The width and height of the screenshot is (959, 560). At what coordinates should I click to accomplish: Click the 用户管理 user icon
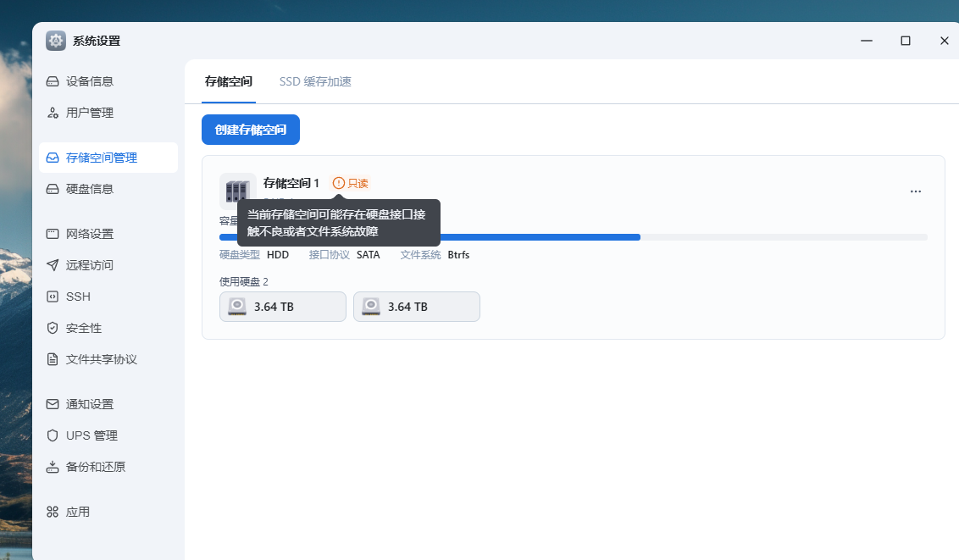click(53, 113)
